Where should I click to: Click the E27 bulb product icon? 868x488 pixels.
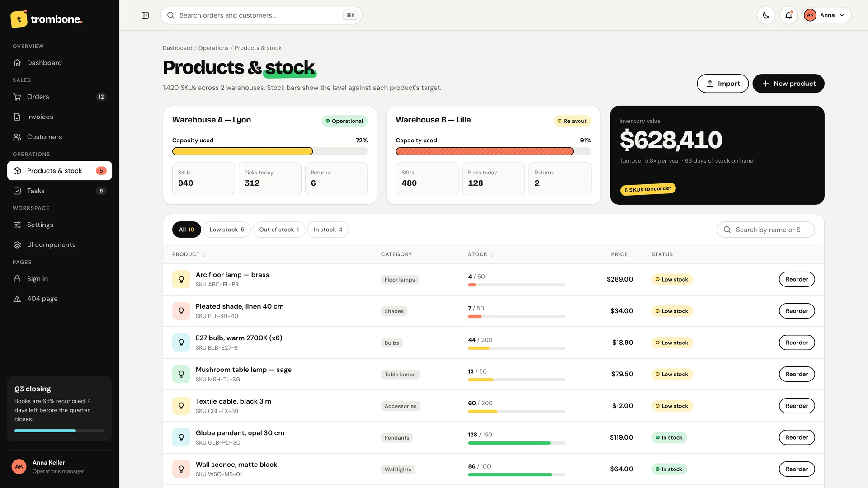tap(181, 343)
